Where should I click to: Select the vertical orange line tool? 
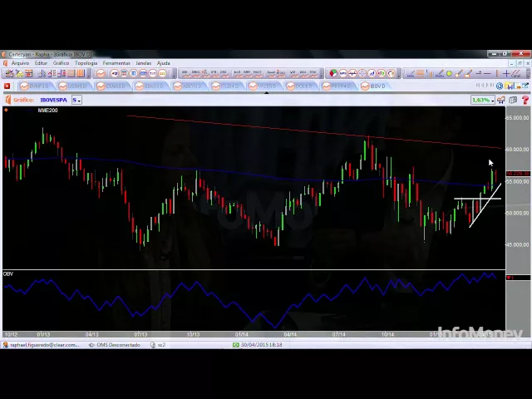(x=497, y=73)
